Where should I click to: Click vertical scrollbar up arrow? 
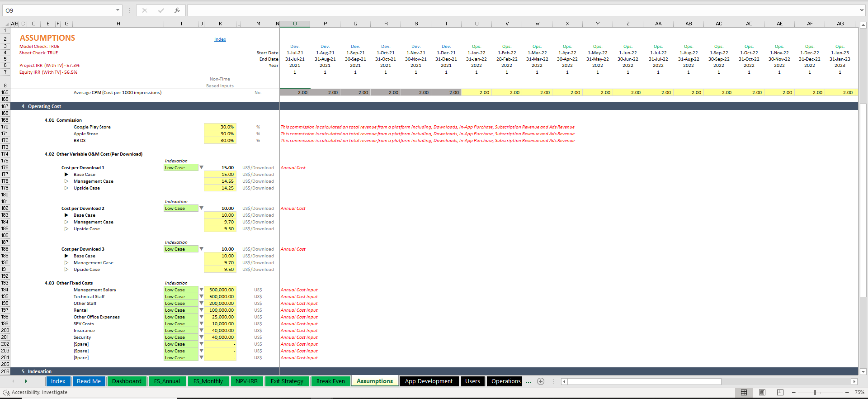coord(863,25)
